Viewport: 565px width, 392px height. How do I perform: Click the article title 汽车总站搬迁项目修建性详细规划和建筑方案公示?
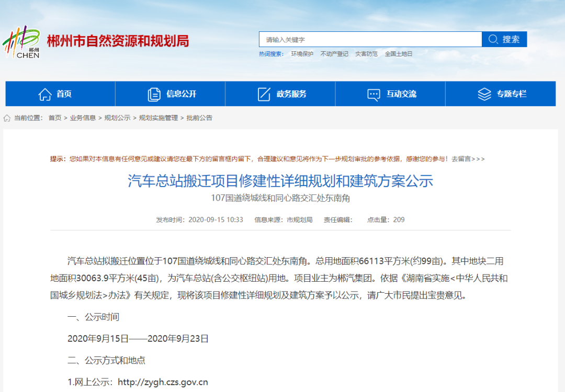(280, 181)
